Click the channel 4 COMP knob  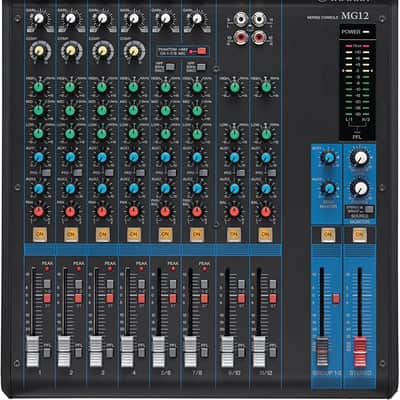point(134,51)
